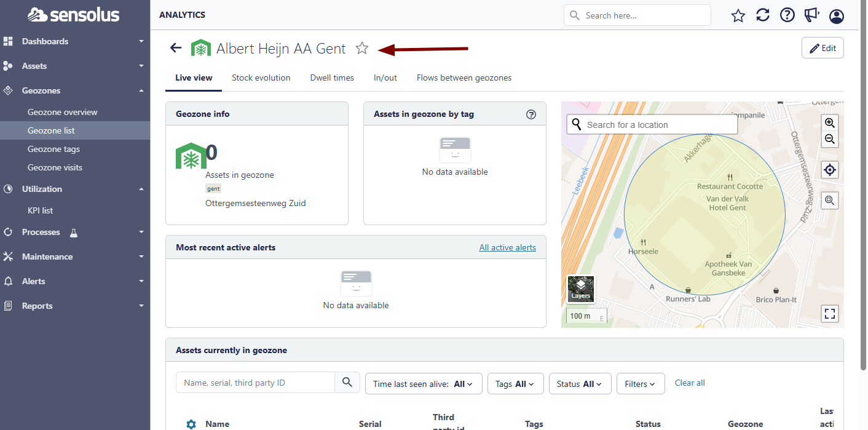Viewport: 868px width, 430px height.
Task: Click the Assets sidebar icon
Action: pyautogui.click(x=8, y=66)
